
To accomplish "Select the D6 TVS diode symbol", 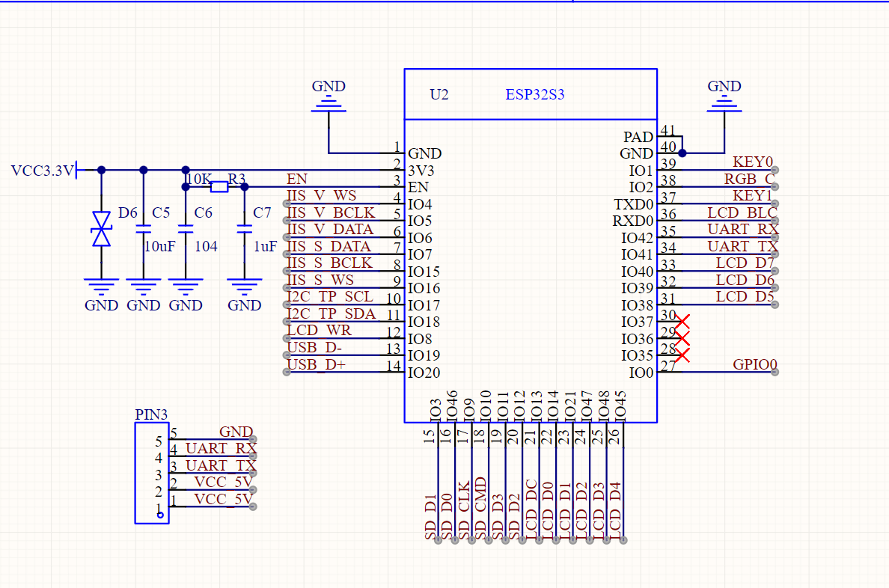I will tap(102, 229).
